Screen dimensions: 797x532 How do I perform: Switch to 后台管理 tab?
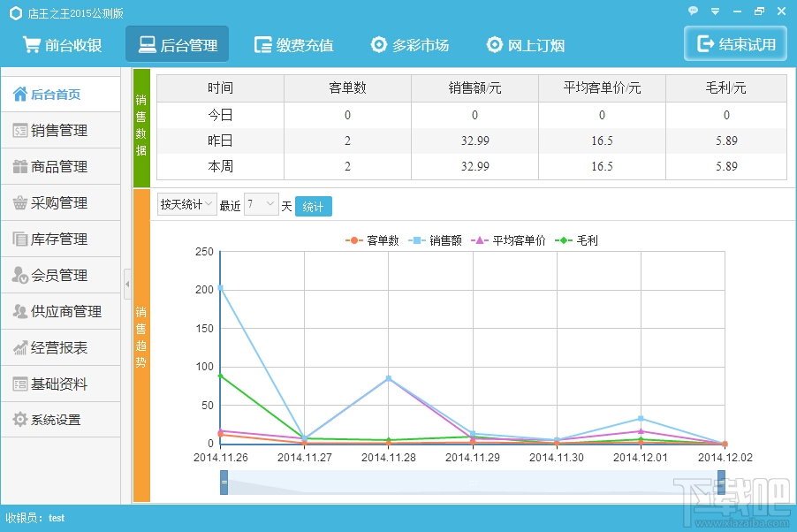(178, 45)
